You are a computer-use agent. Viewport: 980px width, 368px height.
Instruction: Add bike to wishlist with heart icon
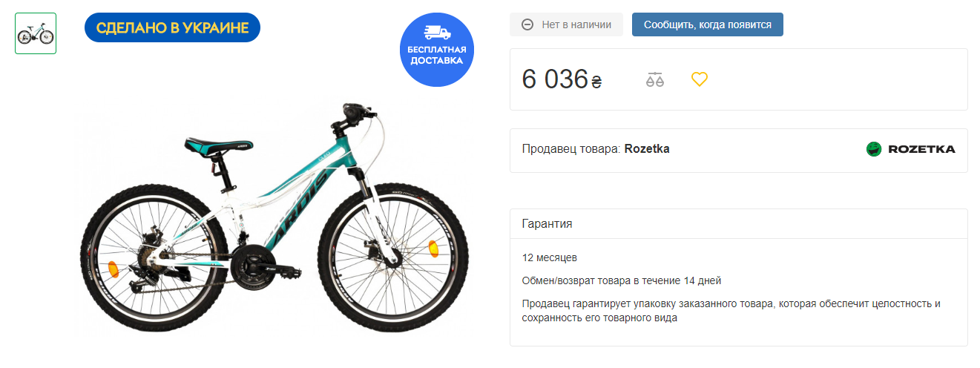700,79
